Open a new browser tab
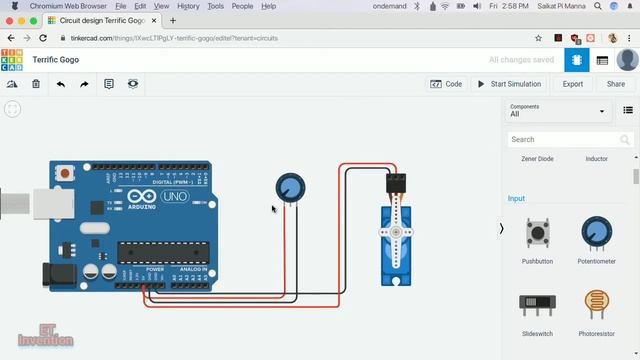 [173, 20]
